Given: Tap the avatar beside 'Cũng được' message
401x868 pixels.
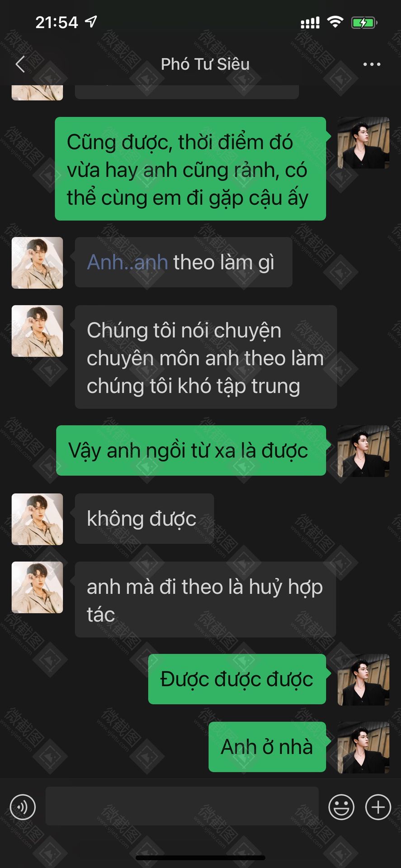Looking at the screenshot, I should 363,143.
